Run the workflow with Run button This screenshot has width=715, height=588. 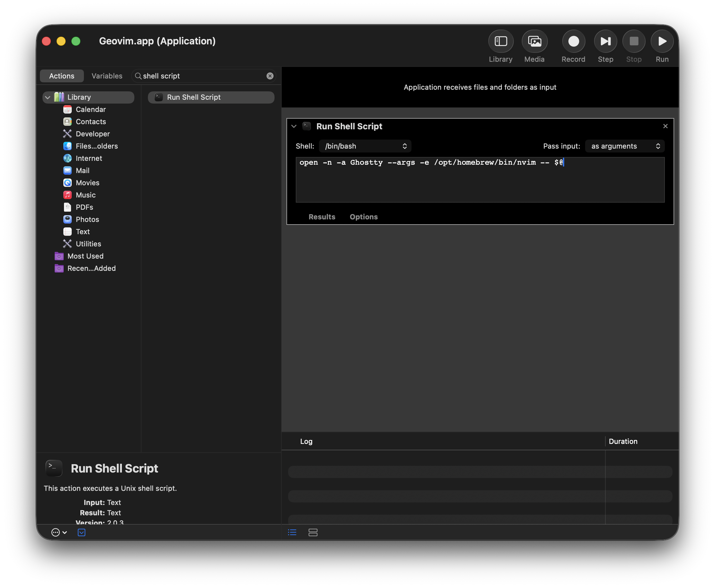(662, 41)
